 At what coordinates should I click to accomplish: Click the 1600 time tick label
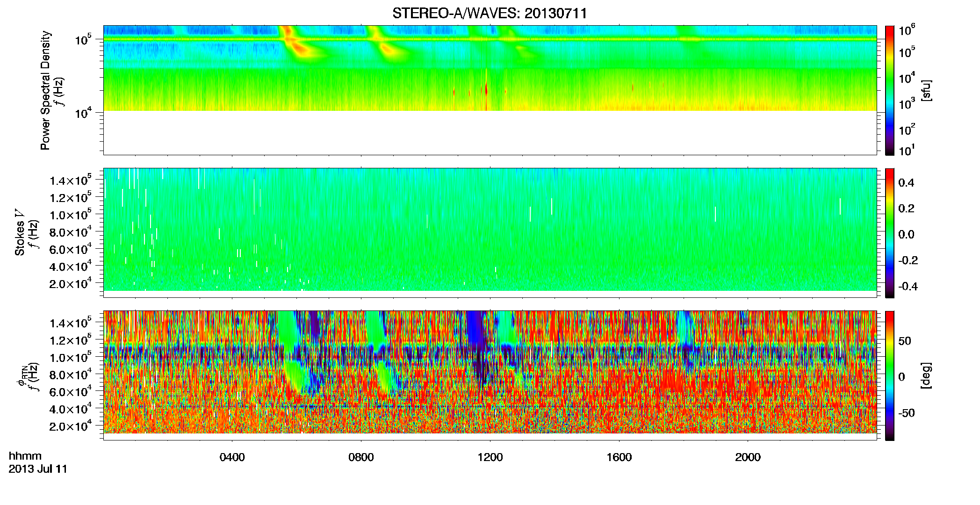(619, 457)
